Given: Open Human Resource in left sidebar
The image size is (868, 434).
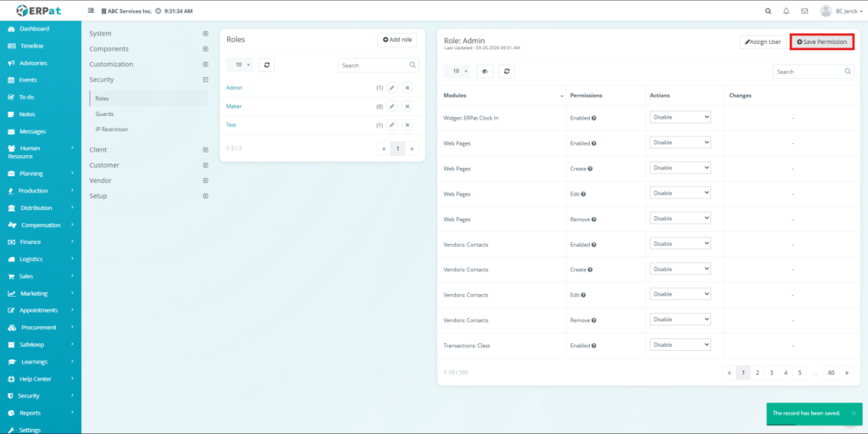Looking at the screenshot, I should click(40, 152).
